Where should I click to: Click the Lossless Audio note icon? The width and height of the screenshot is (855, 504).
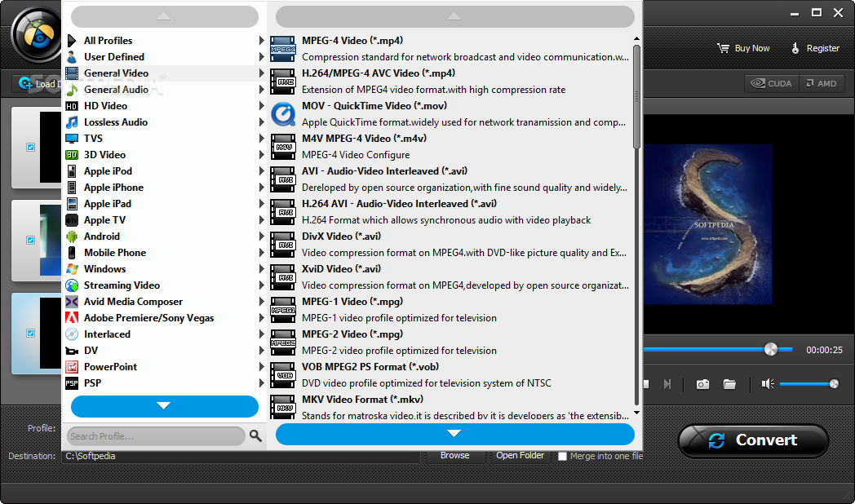click(72, 122)
